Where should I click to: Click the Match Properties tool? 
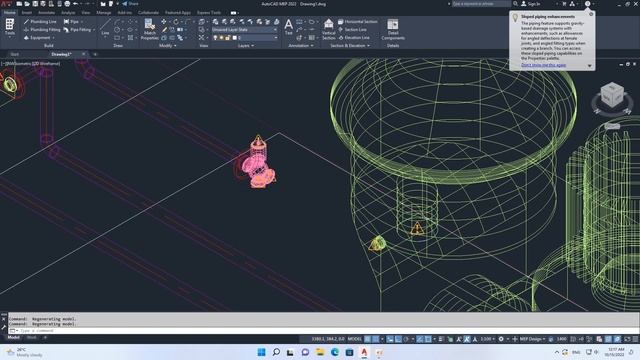[x=149, y=29]
